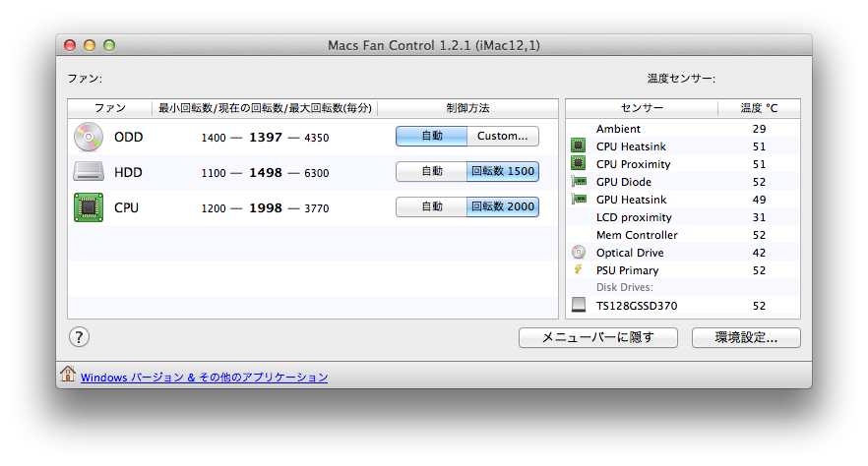Select the CPU Proximity sensor label
Image resolution: width=868 pixels, height=466 pixels.
pyautogui.click(x=634, y=164)
